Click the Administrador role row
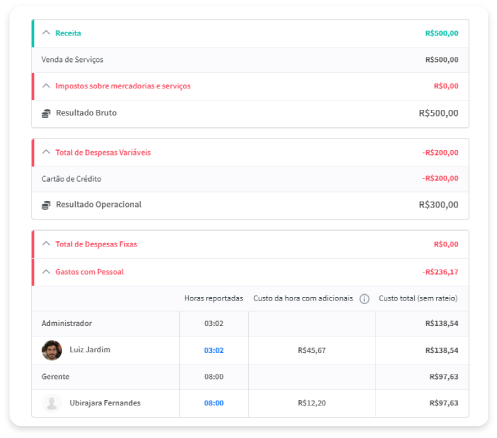This screenshot has height=438, width=497. (x=250, y=324)
